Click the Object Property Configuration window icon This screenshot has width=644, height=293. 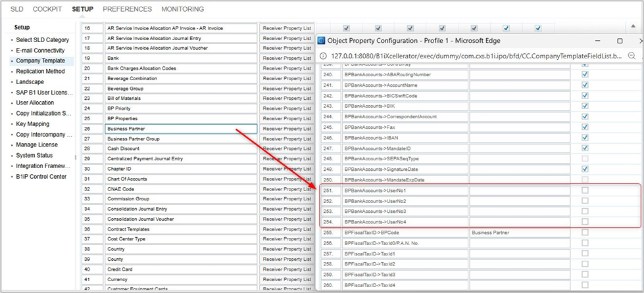(x=322, y=39)
